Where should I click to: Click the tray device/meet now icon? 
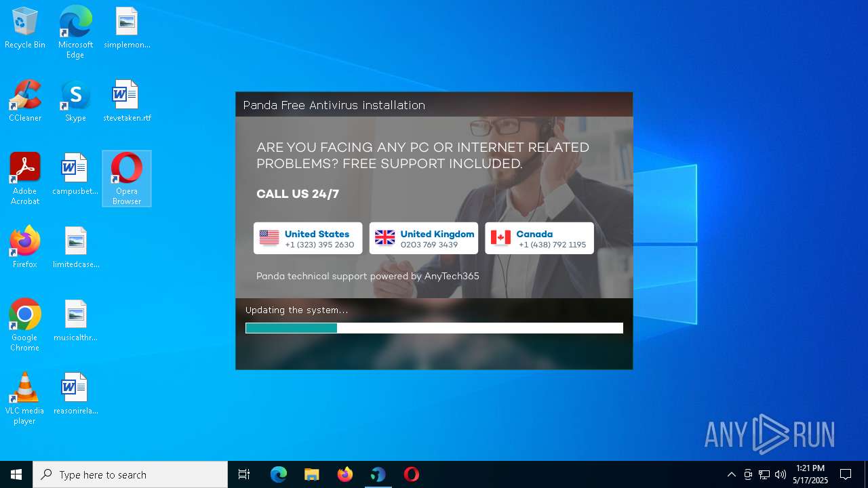(748, 474)
